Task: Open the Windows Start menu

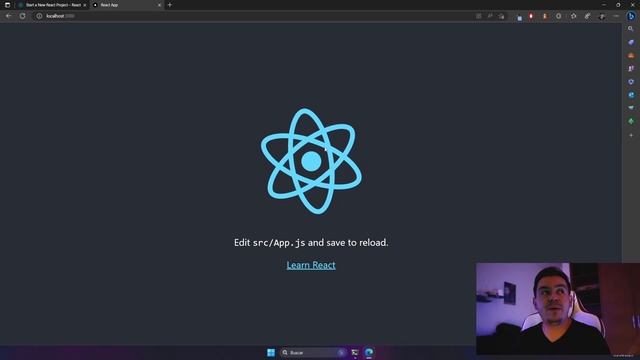Action: point(271,352)
